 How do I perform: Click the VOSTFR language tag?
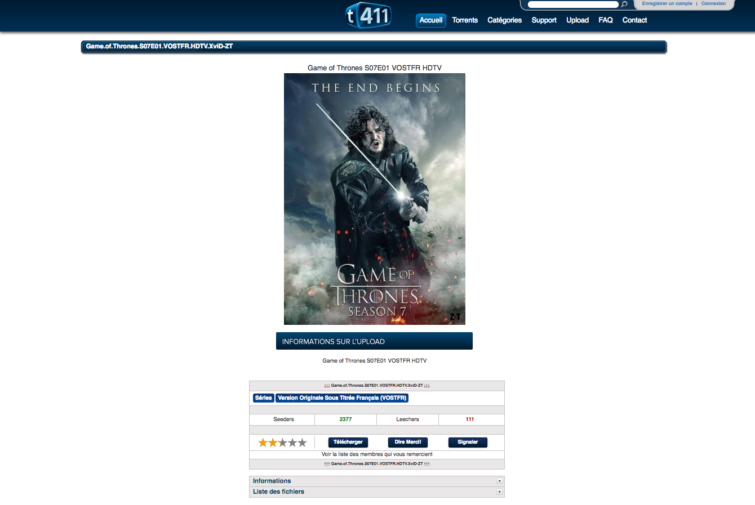point(342,398)
